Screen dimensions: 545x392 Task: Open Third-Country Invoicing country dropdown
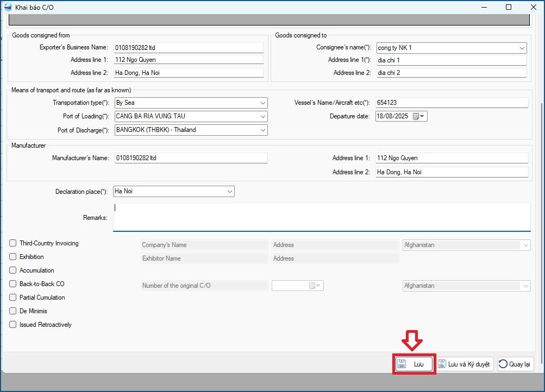click(526, 245)
